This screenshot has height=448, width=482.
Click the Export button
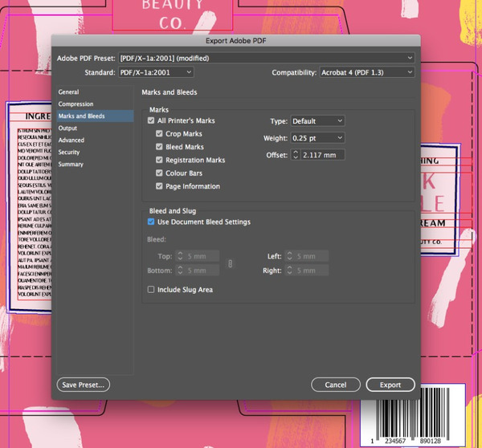390,385
